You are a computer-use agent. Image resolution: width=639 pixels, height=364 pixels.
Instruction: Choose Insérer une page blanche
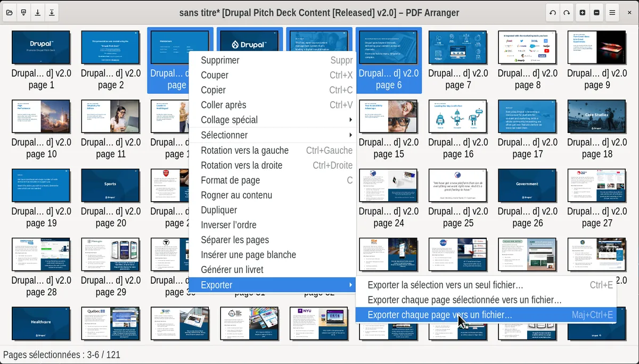[273, 254]
